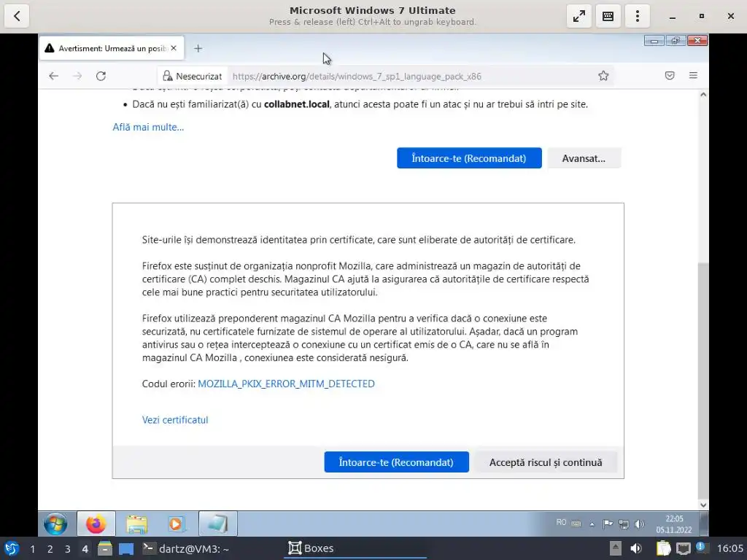Click the Boxes back arrow button

coord(17,16)
